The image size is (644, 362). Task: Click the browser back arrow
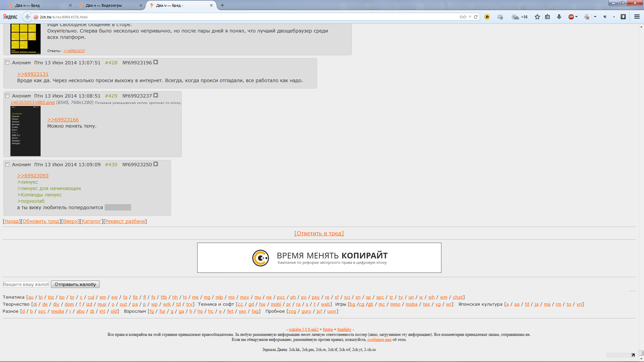point(28,17)
